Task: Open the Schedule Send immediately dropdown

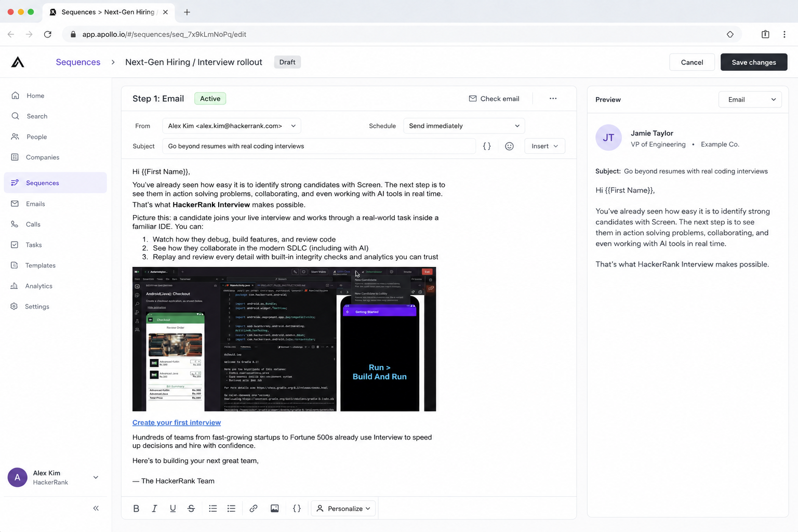Action: click(x=464, y=126)
